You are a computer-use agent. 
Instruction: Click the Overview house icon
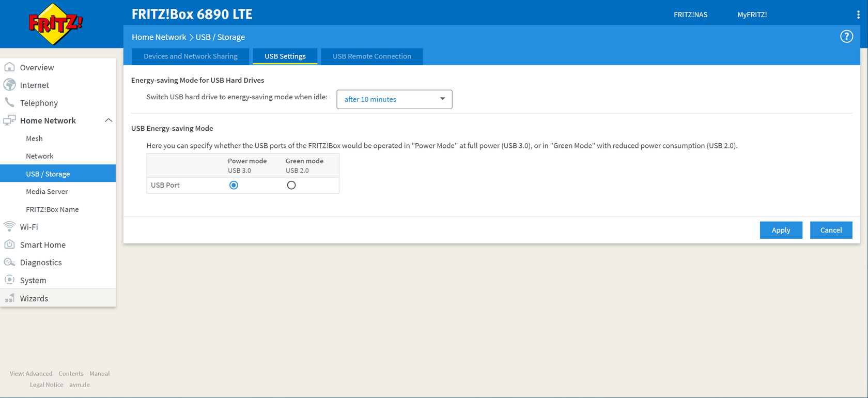[x=9, y=67]
